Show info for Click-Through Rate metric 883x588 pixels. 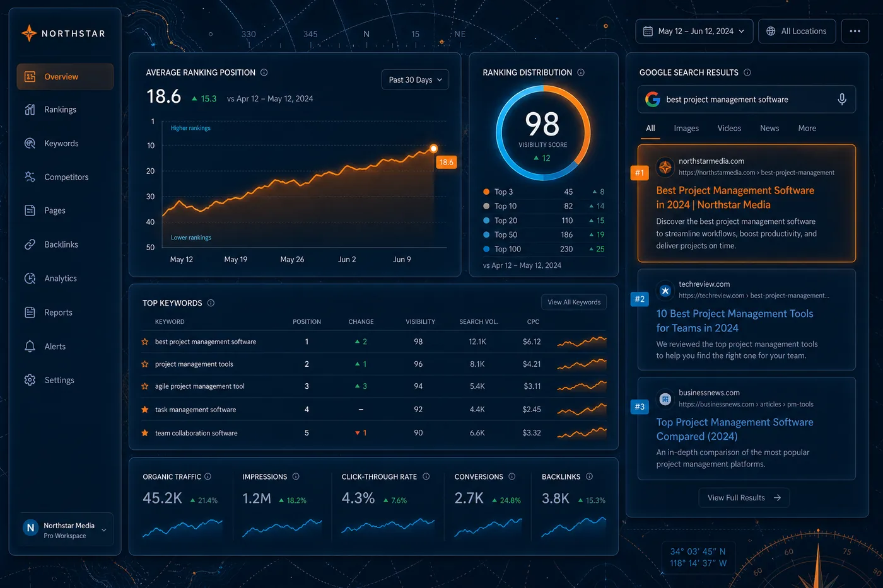click(x=426, y=476)
